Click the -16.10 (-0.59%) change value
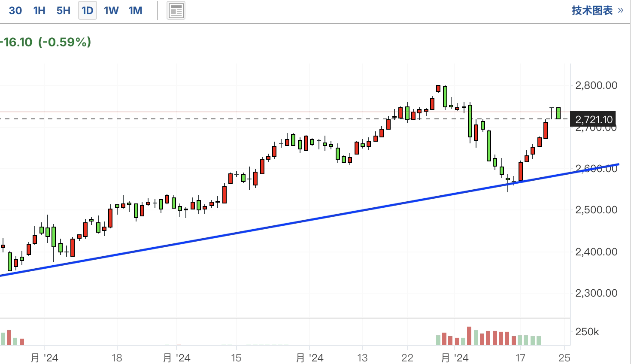This screenshot has width=631, height=364. (x=46, y=42)
